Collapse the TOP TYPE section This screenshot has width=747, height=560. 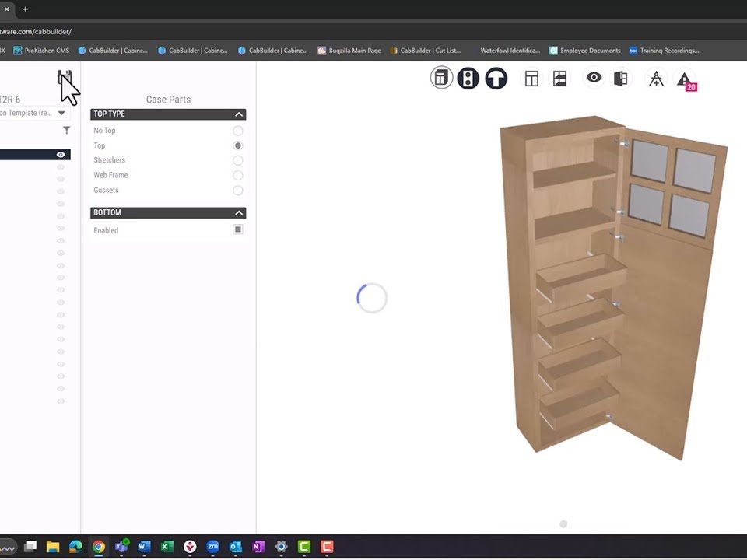click(240, 114)
